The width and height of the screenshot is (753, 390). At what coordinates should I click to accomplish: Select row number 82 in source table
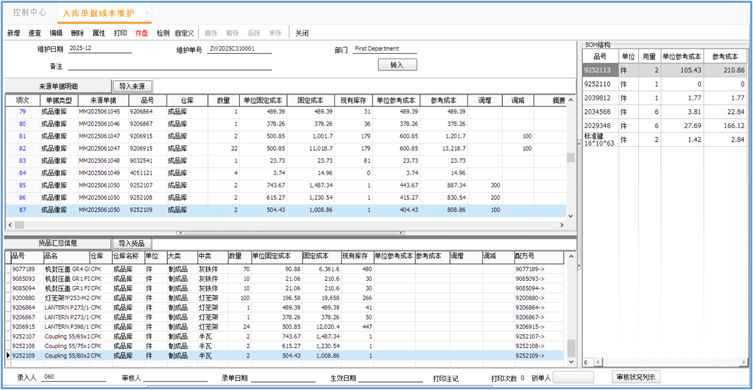(x=22, y=148)
